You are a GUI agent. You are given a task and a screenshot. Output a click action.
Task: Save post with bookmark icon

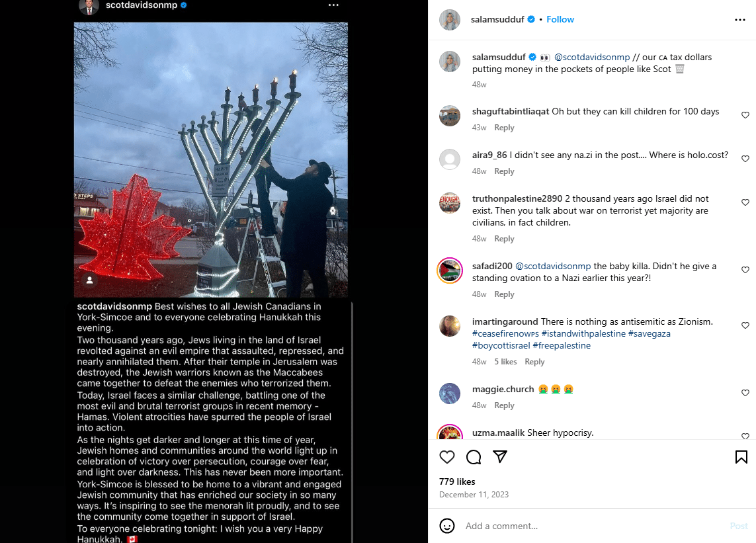[741, 456]
